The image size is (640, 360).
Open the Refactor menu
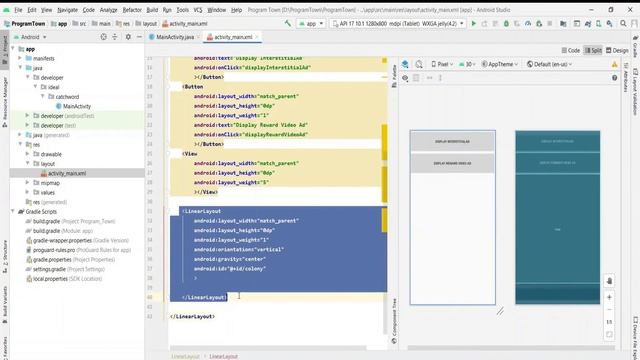132,10
